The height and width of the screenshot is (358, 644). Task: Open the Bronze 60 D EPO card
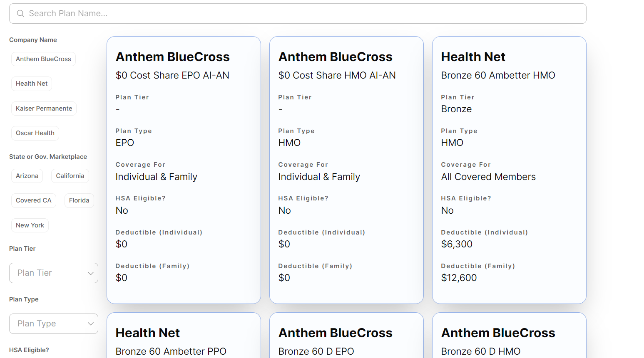346,335
